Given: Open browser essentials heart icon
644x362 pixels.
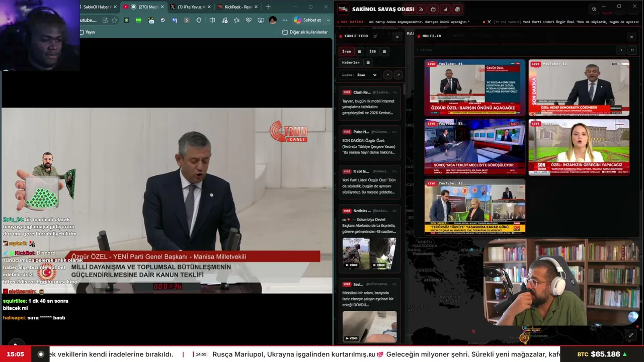Looking at the screenshot, I should pyautogui.click(x=249, y=20).
